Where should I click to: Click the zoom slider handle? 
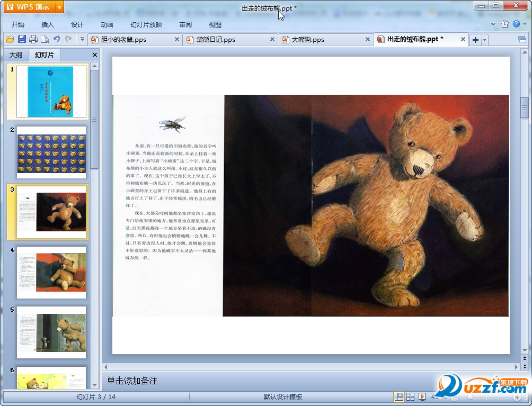coord(470,397)
